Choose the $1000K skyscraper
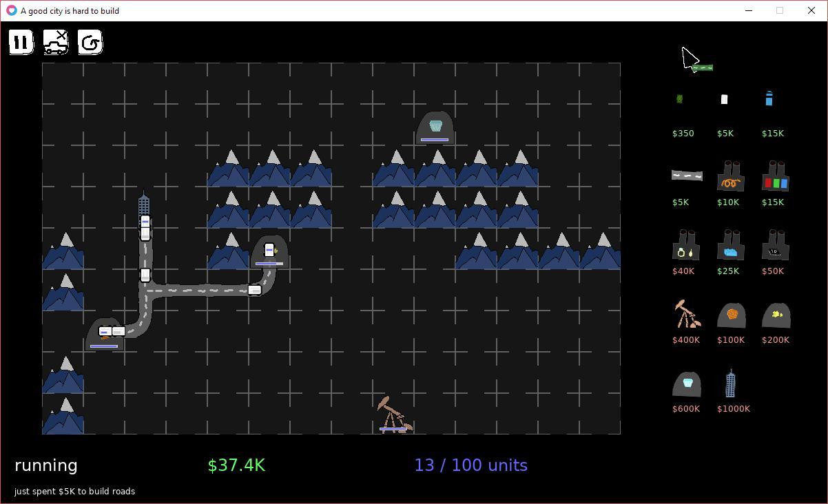 [731, 383]
